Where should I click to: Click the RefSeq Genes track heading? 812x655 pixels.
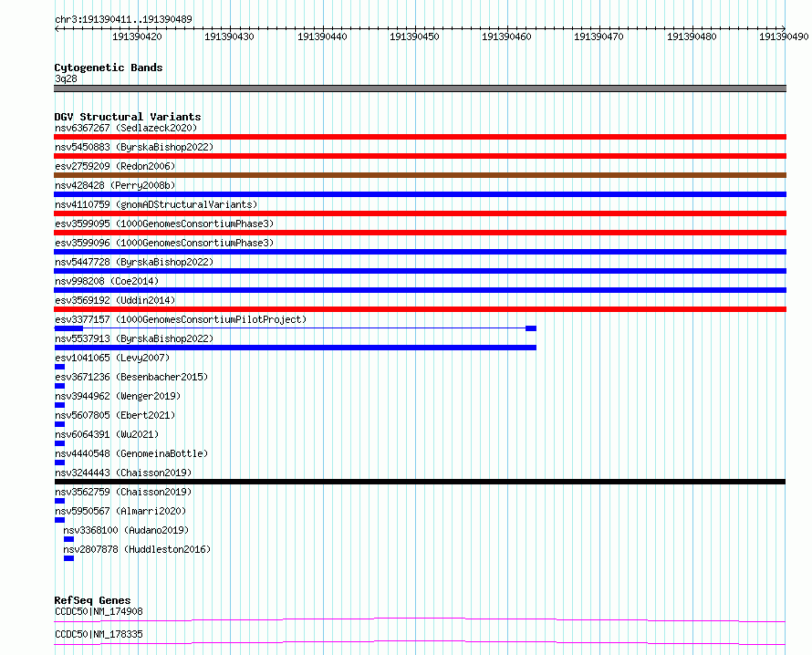(x=92, y=600)
